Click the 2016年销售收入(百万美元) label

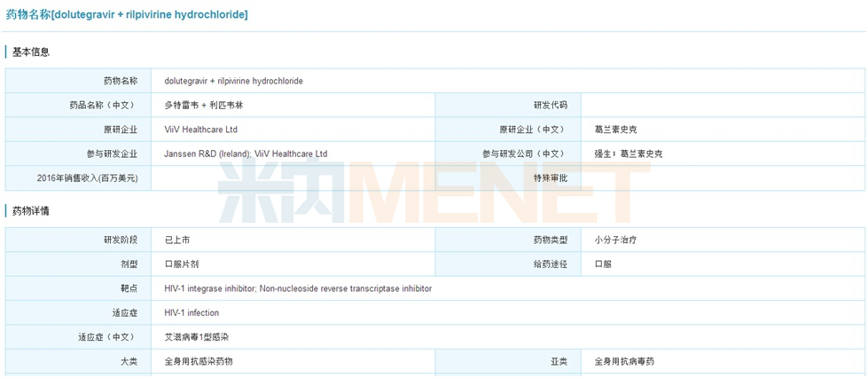[x=87, y=178]
